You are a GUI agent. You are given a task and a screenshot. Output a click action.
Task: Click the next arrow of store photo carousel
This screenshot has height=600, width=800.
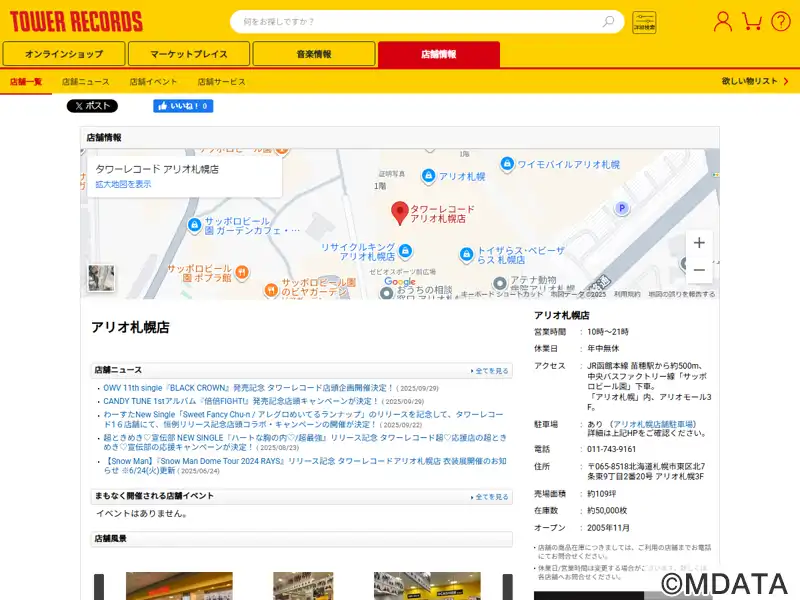coord(508,587)
